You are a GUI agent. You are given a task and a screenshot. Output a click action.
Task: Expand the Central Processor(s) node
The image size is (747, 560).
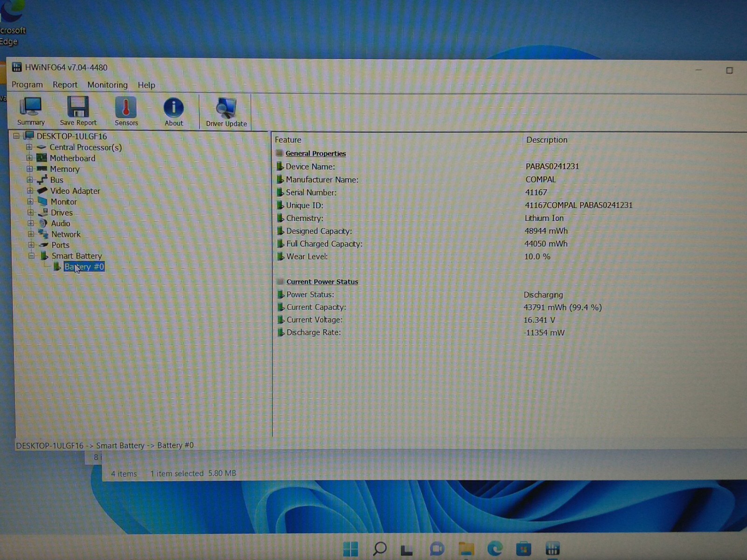(x=29, y=147)
